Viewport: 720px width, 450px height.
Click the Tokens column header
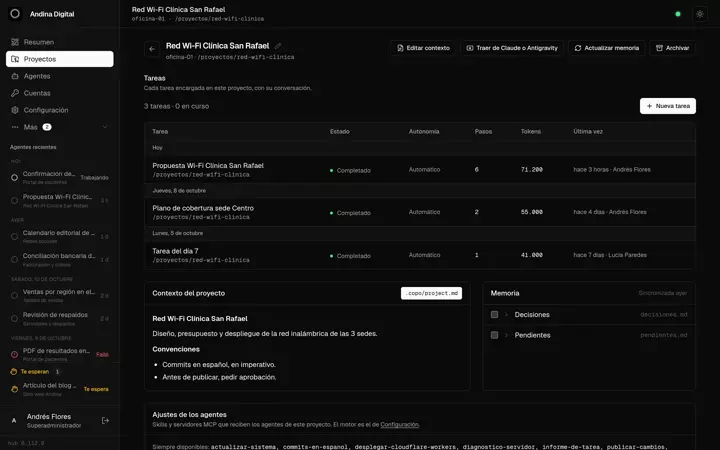530,131
